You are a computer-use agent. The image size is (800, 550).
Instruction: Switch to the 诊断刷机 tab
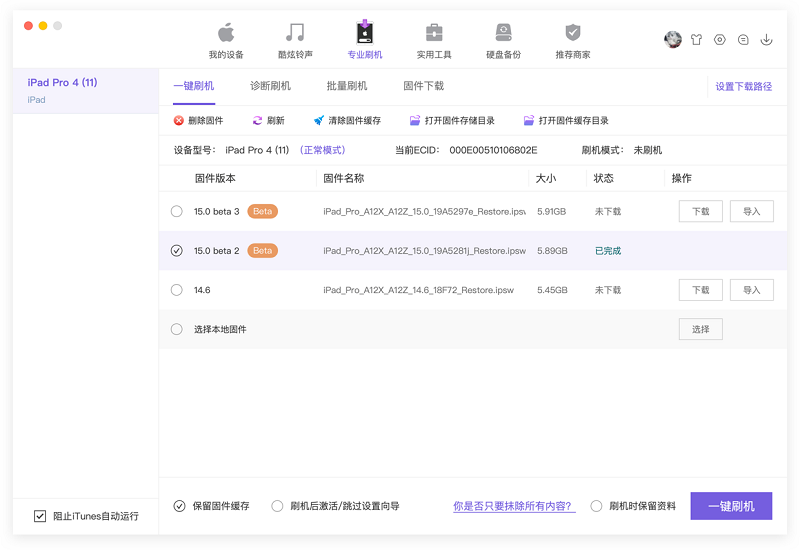point(270,86)
